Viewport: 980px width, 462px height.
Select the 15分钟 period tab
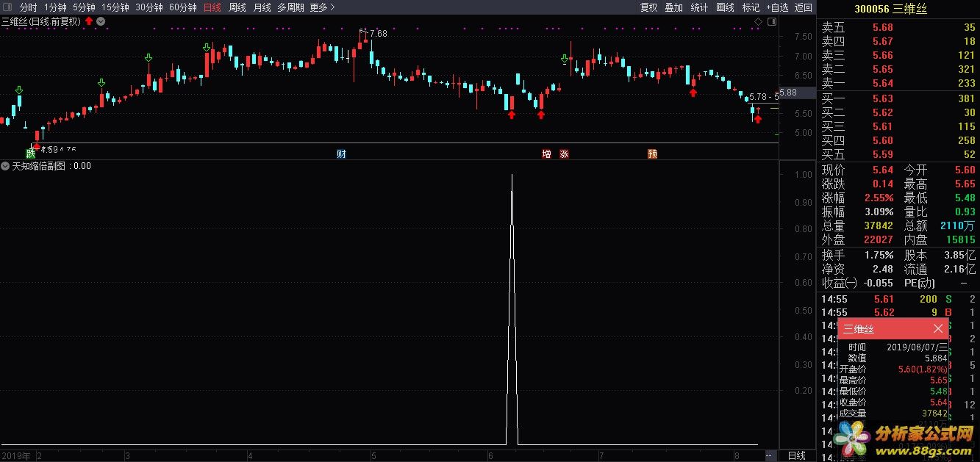(x=115, y=7)
